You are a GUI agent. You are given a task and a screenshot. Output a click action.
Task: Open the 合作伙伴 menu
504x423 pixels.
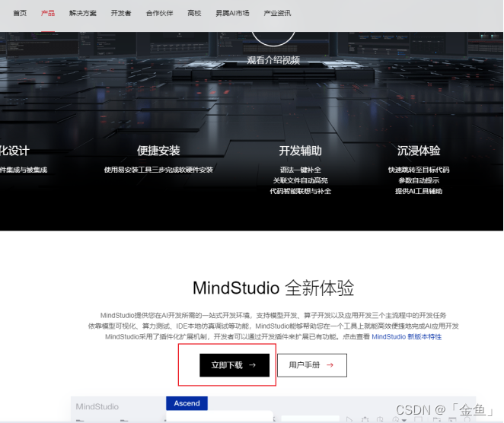(159, 13)
